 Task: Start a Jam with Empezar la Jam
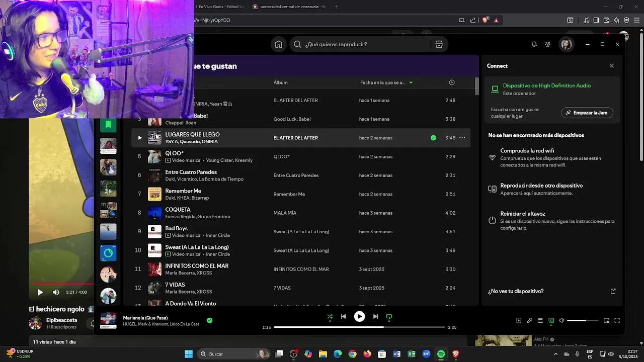[587, 113]
